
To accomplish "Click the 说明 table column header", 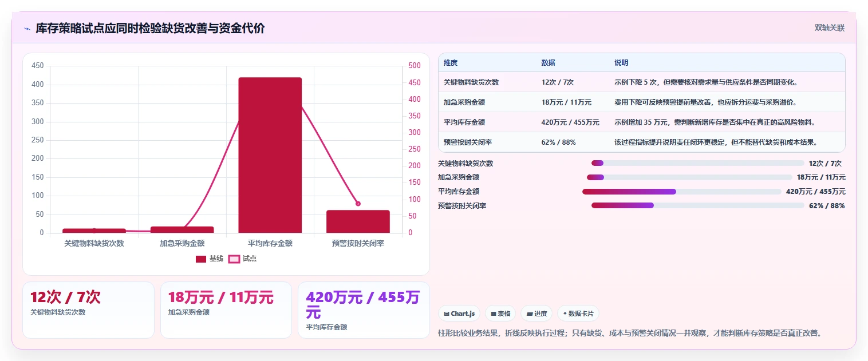I will pos(621,63).
